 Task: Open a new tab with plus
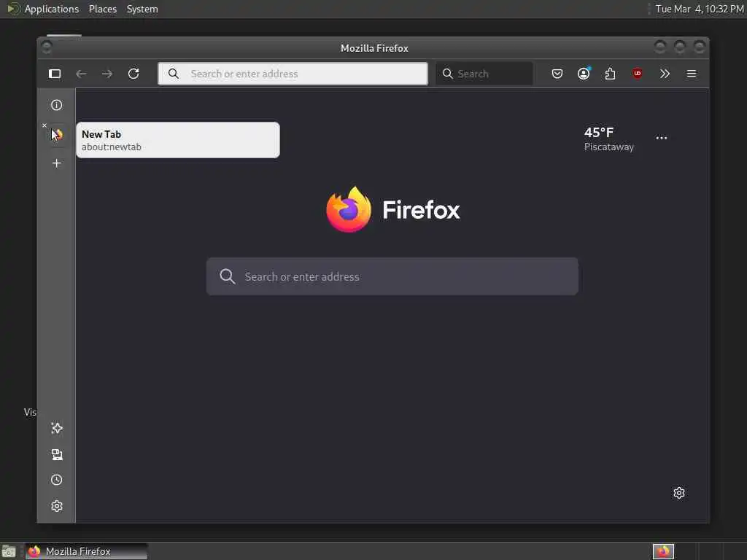[57, 163]
